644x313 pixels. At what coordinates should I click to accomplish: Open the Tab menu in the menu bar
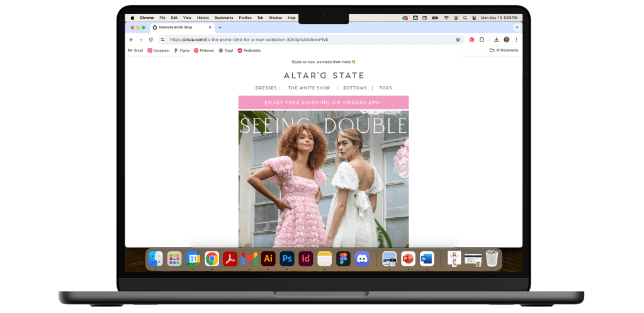[x=260, y=18]
